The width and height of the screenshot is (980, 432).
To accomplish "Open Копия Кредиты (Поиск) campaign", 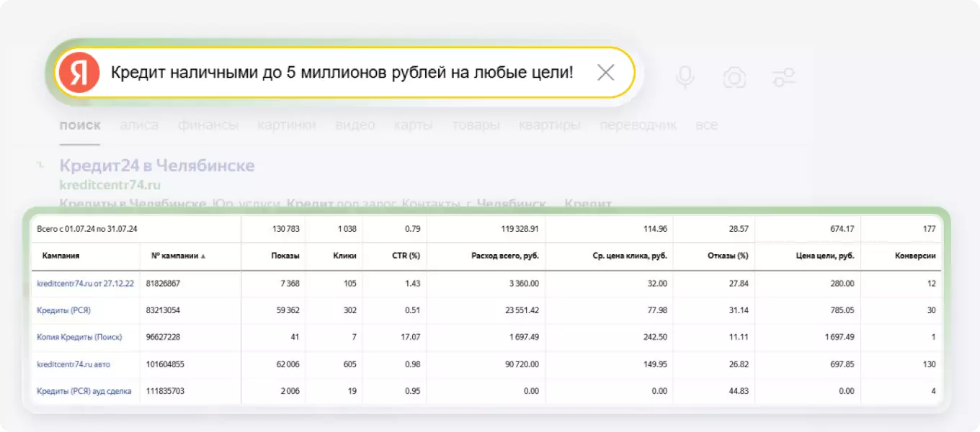I will (79, 337).
